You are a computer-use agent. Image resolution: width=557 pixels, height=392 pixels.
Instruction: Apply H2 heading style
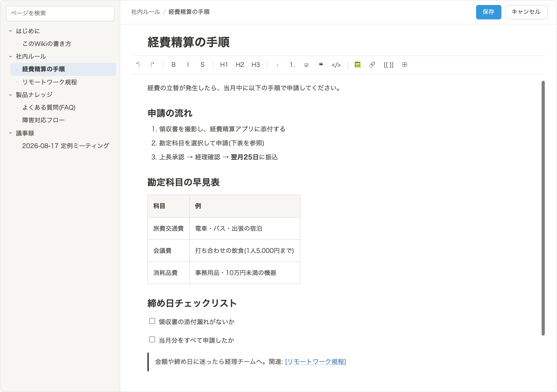point(240,65)
